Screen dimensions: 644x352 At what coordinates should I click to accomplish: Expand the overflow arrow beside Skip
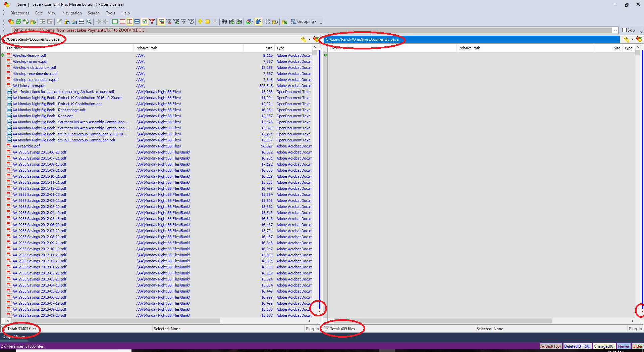click(x=641, y=32)
